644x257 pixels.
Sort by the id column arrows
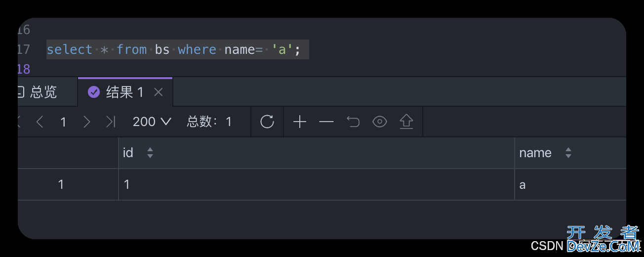(x=150, y=153)
